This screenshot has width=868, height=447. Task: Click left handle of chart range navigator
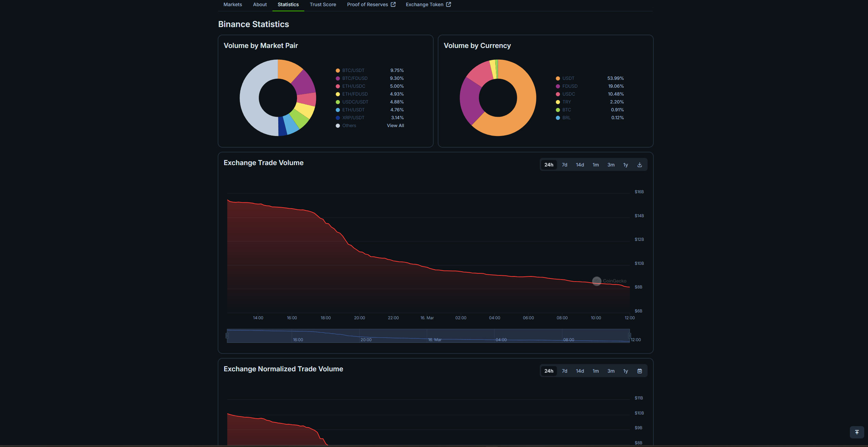[x=227, y=336]
